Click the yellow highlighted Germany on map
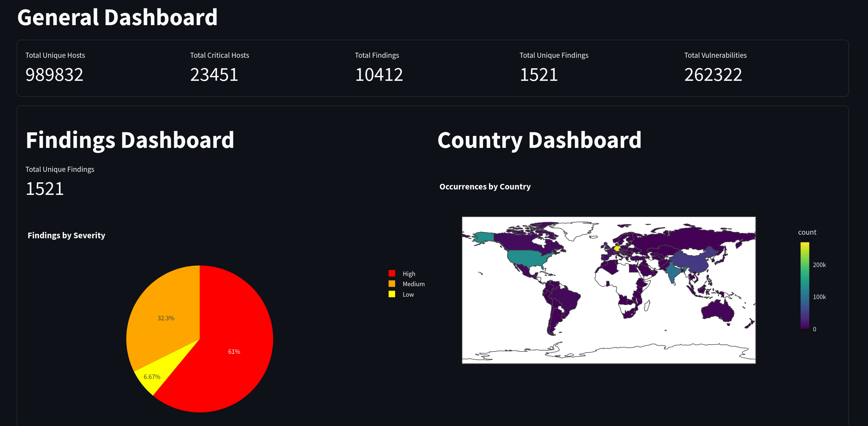Screen dimensions: 868x426 tap(617, 248)
